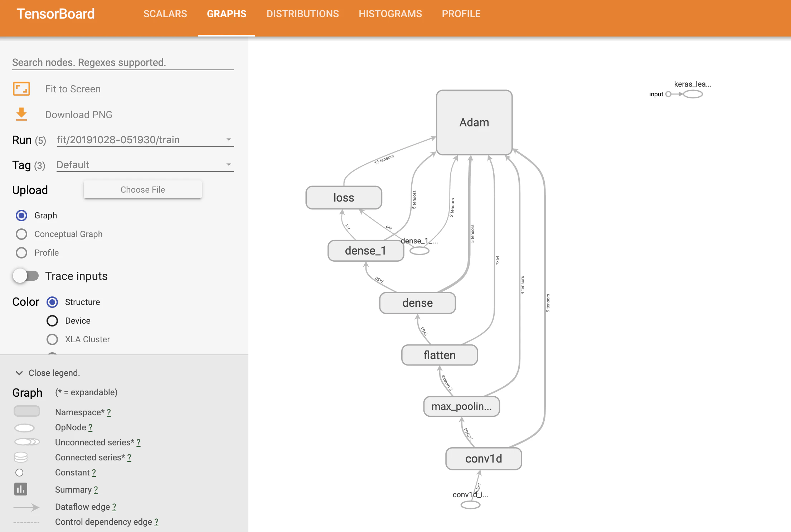Choose Device color mode
The width and height of the screenshot is (791, 532).
click(x=52, y=321)
